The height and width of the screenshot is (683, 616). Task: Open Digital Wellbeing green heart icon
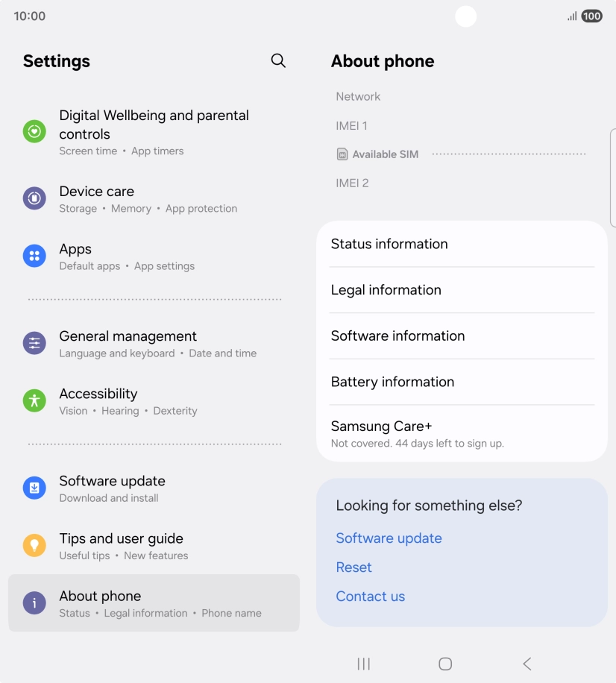34,131
